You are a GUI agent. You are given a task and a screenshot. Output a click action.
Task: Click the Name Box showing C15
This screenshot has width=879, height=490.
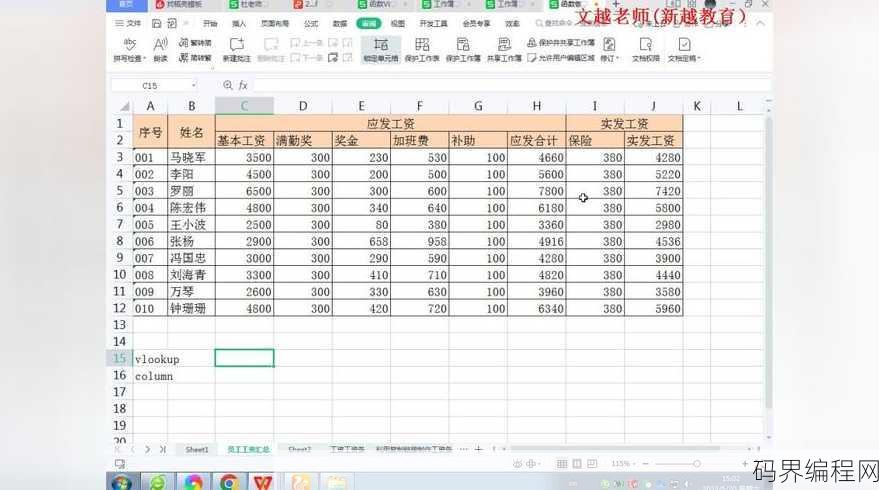150,86
